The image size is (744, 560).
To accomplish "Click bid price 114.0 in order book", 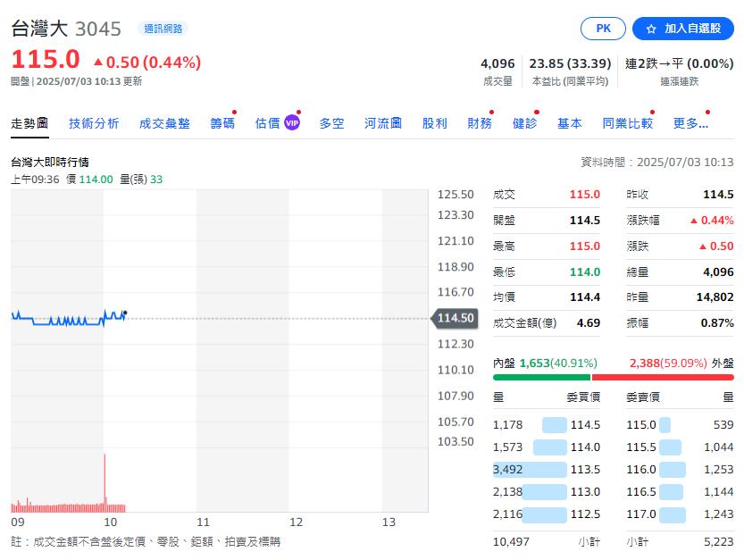I will pyautogui.click(x=585, y=447).
